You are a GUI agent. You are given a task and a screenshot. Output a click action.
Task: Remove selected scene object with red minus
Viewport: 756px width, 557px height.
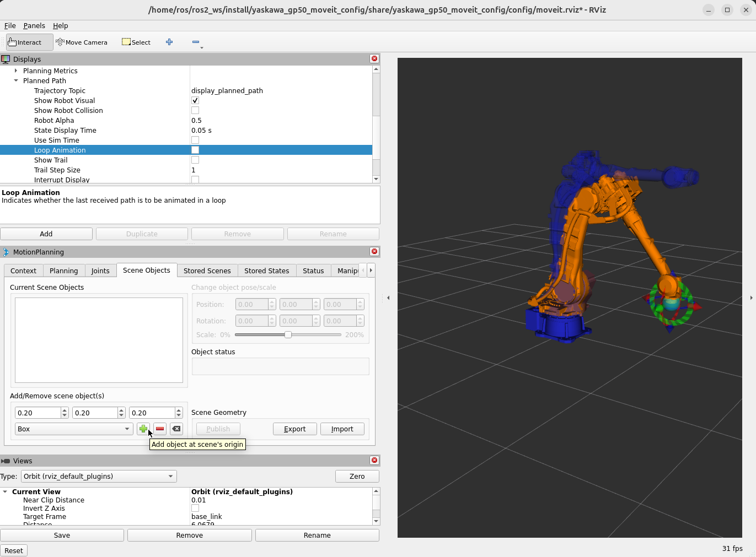point(160,429)
